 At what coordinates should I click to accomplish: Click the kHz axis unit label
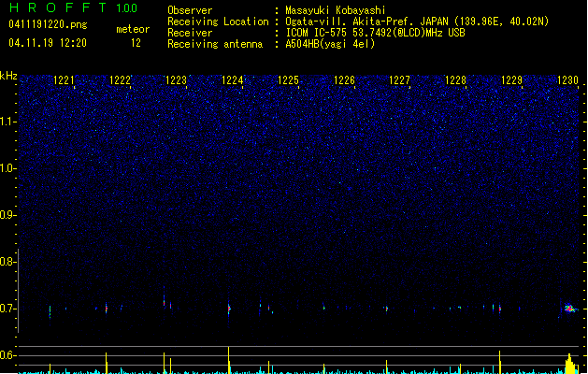(x=8, y=76)
